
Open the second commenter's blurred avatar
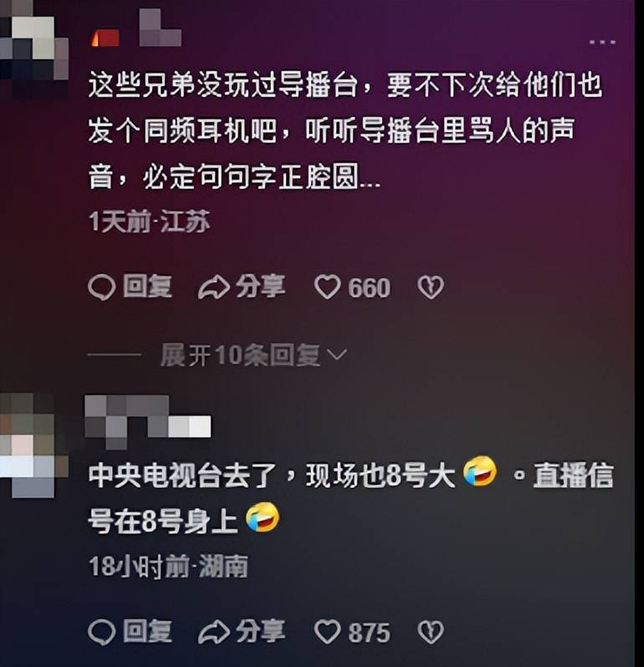[34, 445]
